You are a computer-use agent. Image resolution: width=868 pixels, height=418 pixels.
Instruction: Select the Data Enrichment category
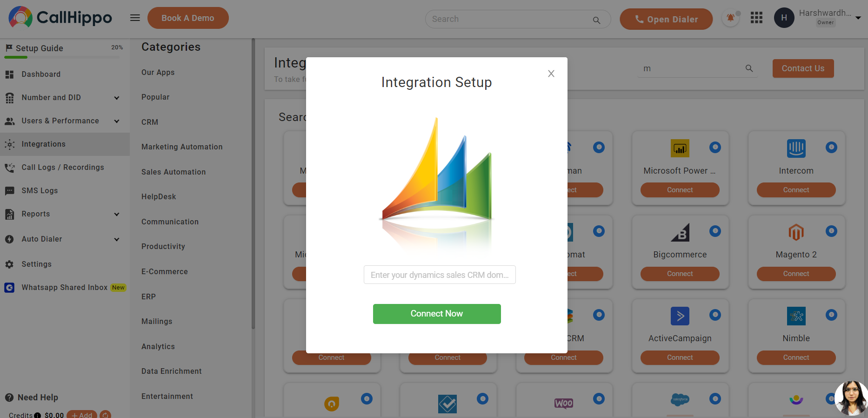point(172,371)
